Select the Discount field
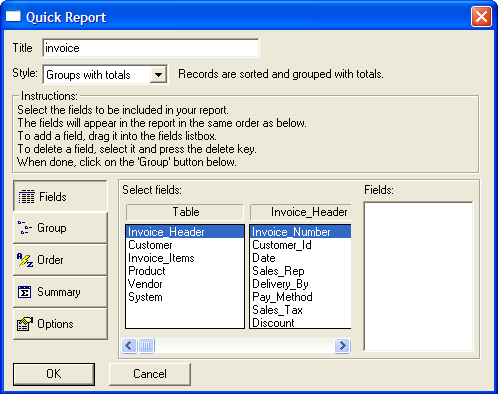Screen dimensions: 498x394 [301, 323]
